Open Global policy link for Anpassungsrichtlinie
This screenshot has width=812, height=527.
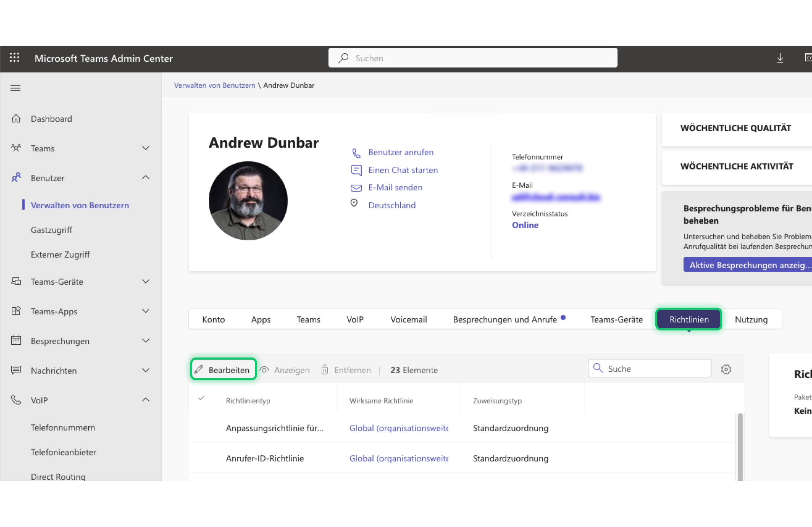399,428
